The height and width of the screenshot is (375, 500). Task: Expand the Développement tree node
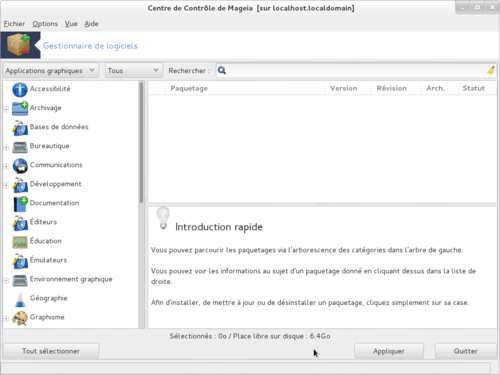6,185
